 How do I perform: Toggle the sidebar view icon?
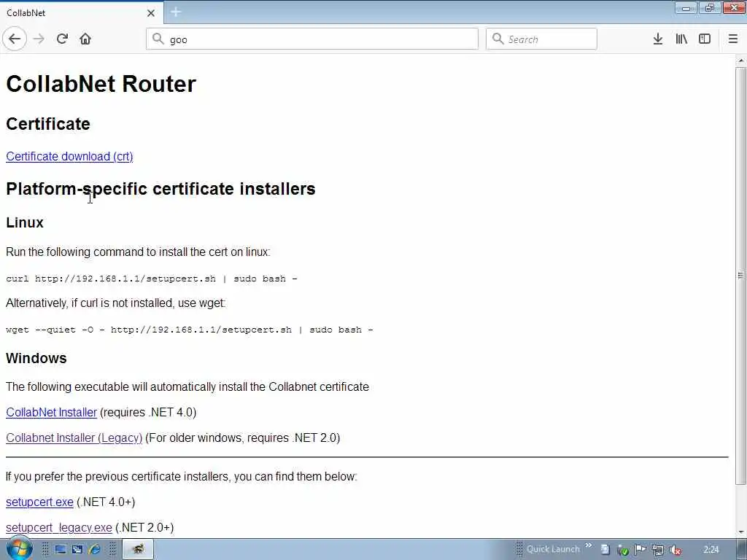705,39
